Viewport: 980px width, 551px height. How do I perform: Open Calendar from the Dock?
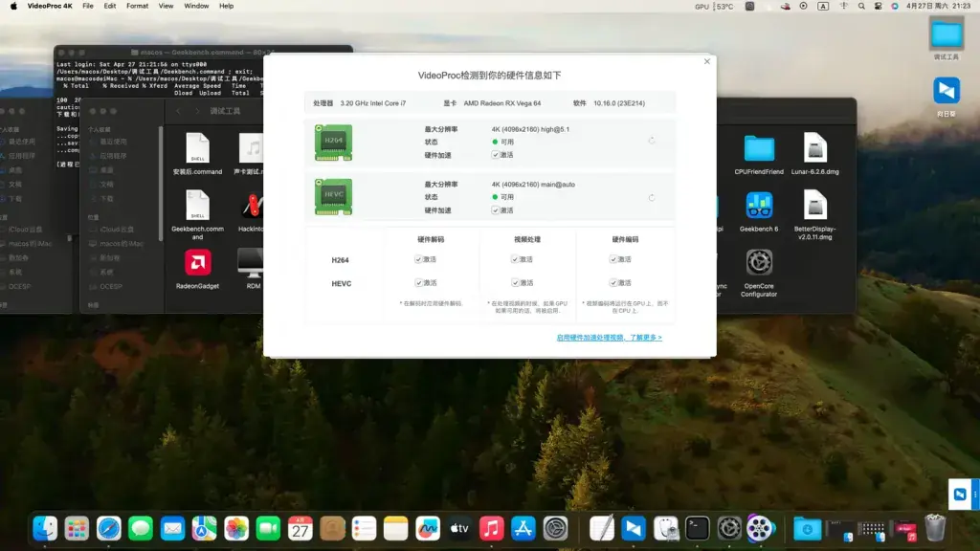300,528
